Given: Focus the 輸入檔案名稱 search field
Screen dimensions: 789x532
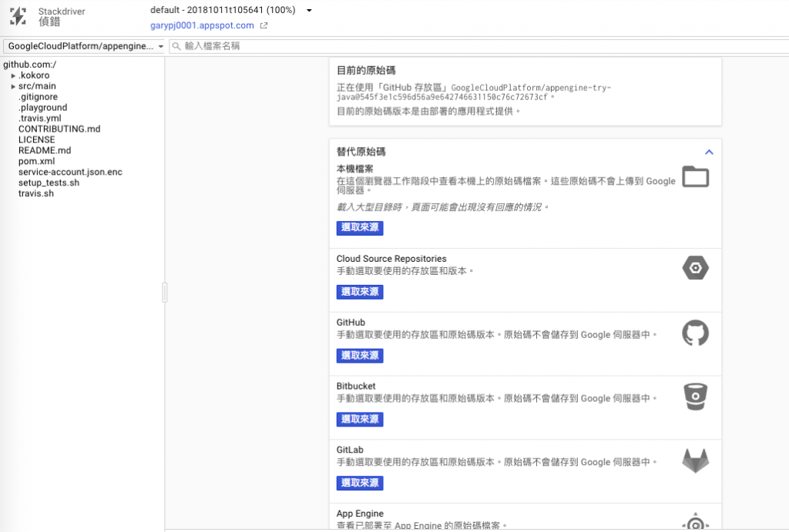Looking at the screenshot, I should pos(478,46).
